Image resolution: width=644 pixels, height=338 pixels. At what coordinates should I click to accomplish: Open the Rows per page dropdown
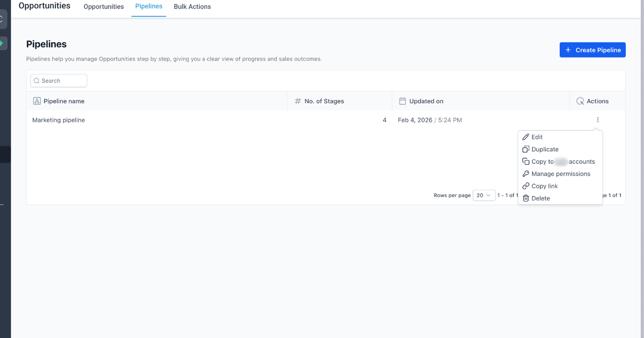click(x=484, y=195)
